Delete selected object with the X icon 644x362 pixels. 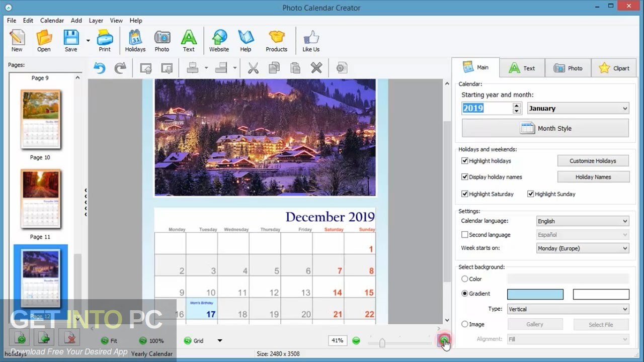pos(316,68)
